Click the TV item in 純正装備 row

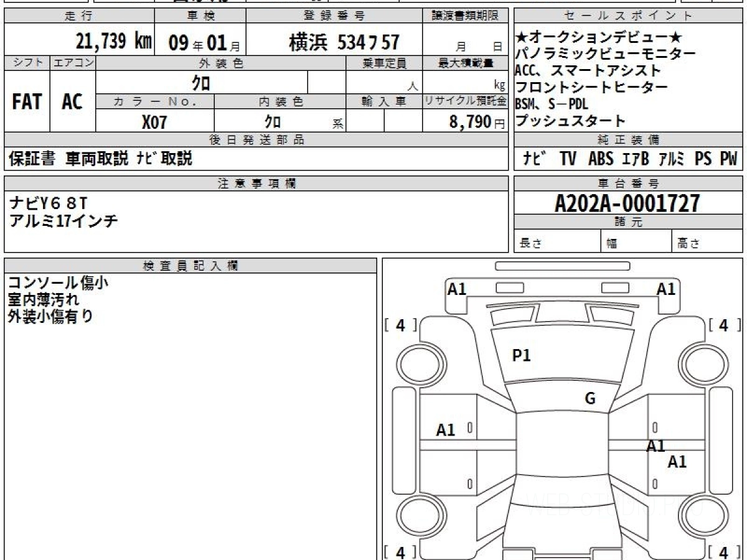point(568,159)
